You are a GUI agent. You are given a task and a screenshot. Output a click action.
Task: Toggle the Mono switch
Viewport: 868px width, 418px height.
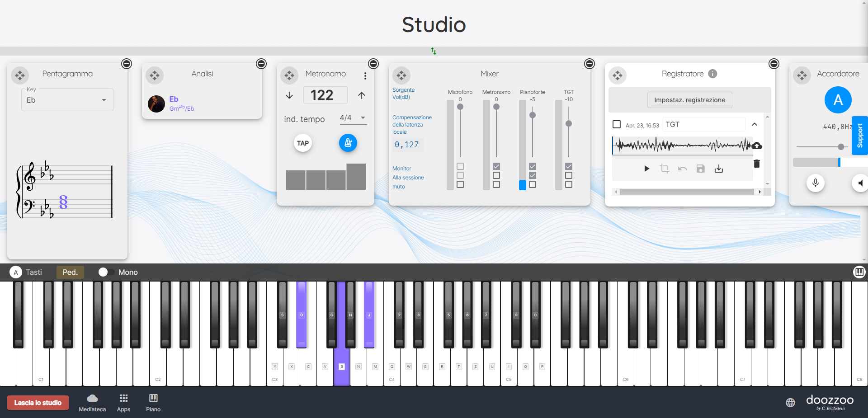pyautogui.click(x=106, y=272)
